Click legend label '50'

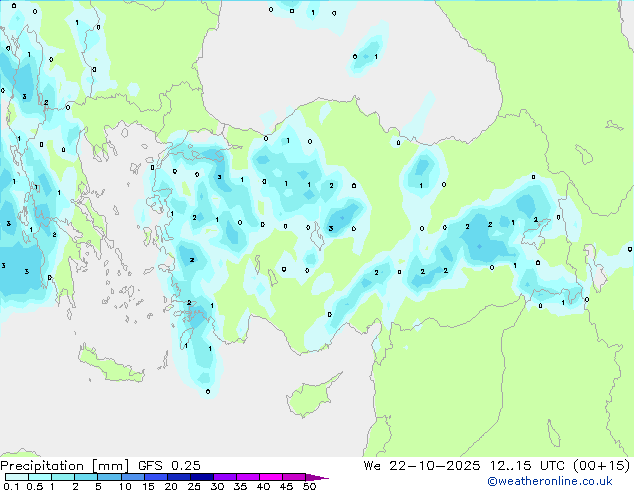(x=309, y=486)
